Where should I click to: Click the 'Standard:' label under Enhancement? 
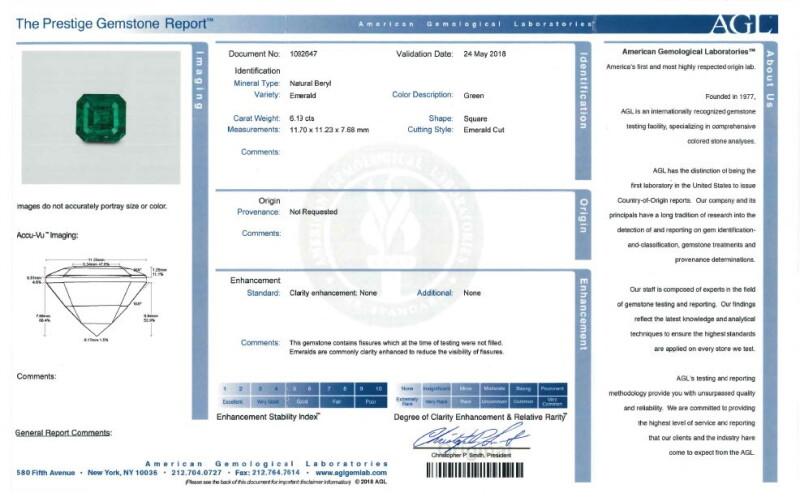click(x=263, y=293)
